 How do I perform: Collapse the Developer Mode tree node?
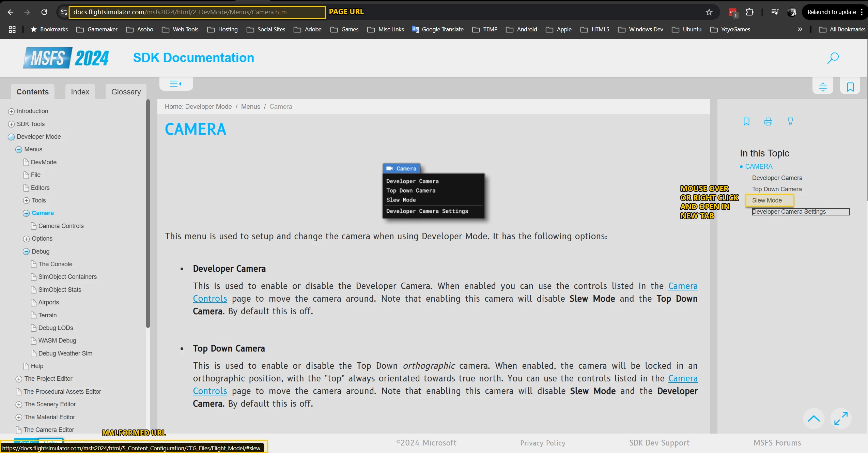[11, 137]
